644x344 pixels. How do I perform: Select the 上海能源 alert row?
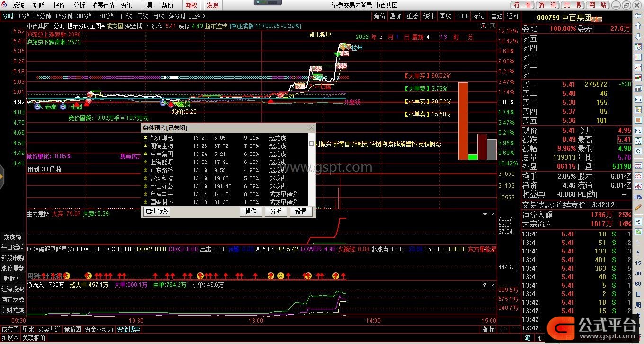click(x=225, y=162)
